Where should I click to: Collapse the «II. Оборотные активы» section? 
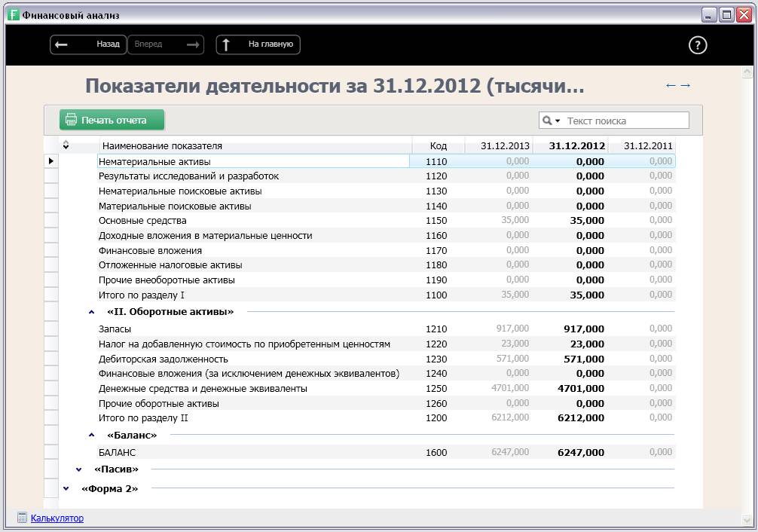pyautogui.click(x=92, y=312)
